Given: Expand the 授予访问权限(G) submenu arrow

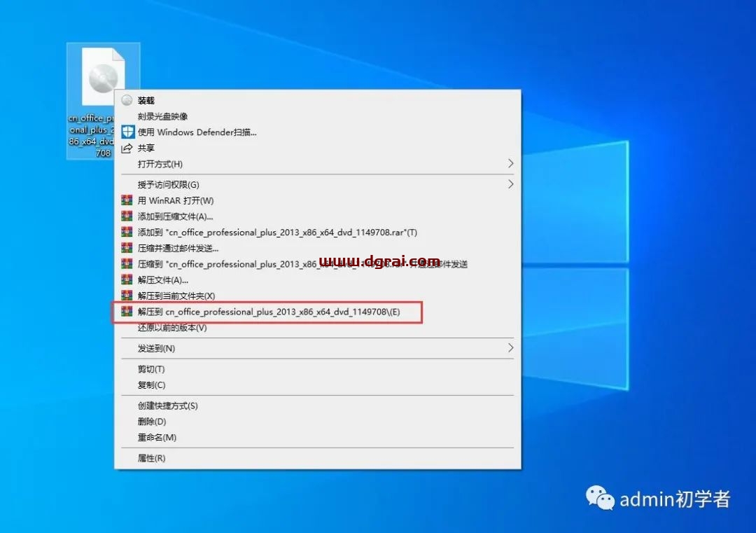Looking at the screenshot, I should pyautogui.click(x=510, y=184).
